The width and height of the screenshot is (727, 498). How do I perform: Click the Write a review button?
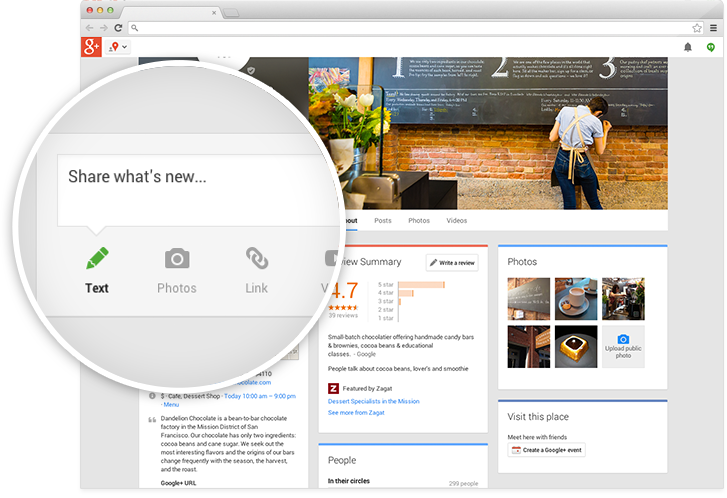point(452,262)
